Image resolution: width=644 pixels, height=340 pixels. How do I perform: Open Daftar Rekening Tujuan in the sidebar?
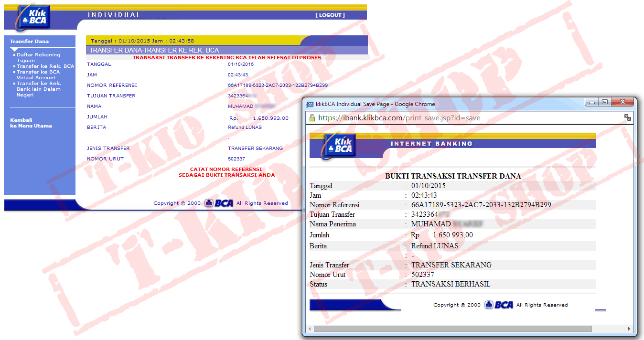tap(38, 57)
